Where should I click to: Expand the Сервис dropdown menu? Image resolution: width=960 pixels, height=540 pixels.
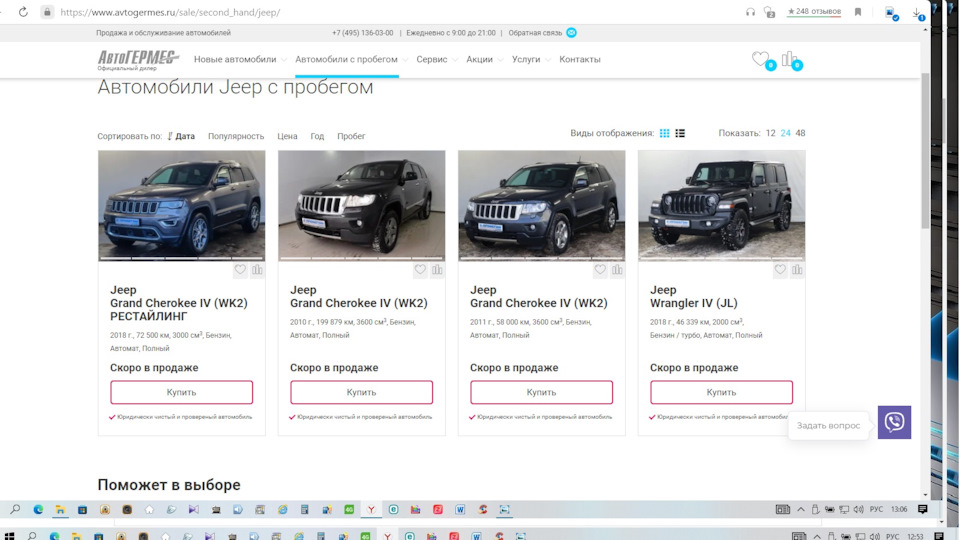coord(437,59)
